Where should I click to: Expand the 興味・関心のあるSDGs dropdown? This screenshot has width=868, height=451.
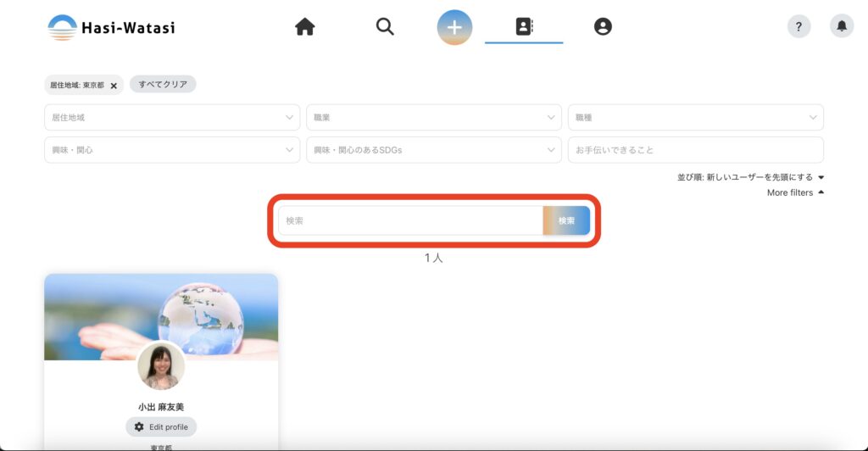433,150
